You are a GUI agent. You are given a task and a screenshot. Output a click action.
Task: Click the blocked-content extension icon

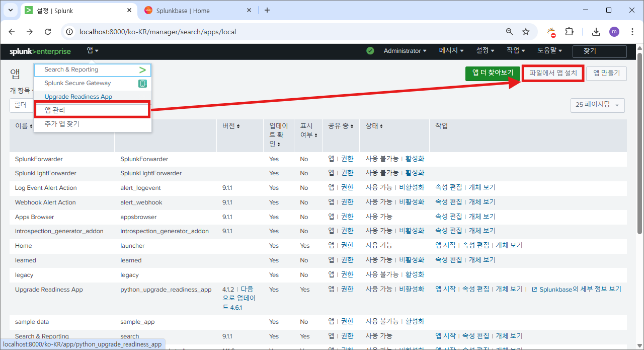(551, 32)
